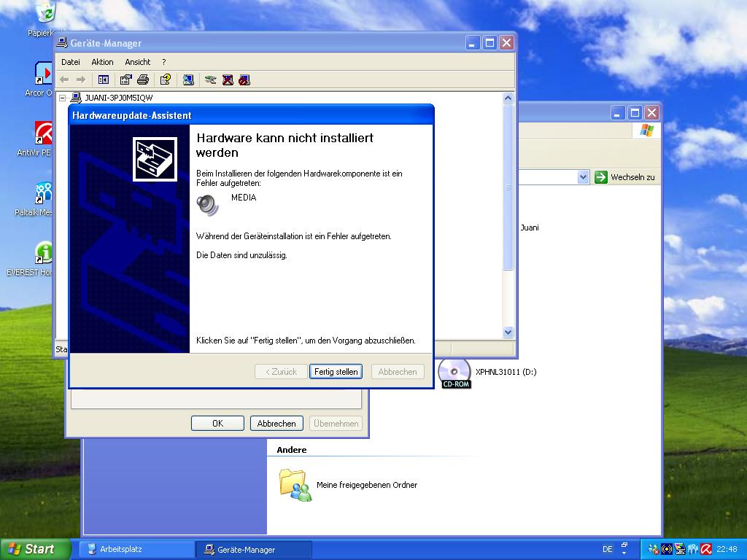This screenshot has width=747, height=560.
Task: Click the colorful monitor tray icon
Action: click(x=680, y=549)
